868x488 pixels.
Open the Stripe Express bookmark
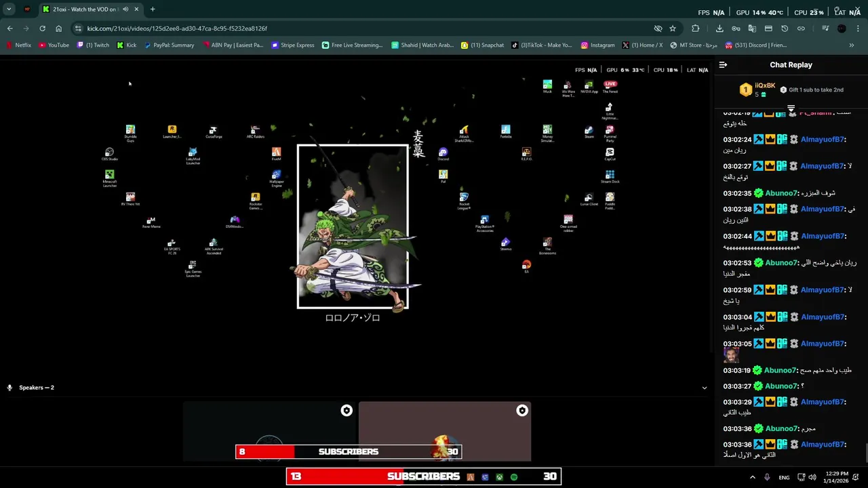[x=293, y=45]
